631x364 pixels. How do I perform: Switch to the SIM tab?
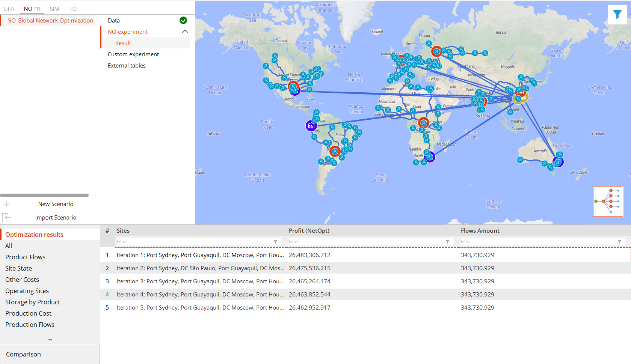pos(54,9)
